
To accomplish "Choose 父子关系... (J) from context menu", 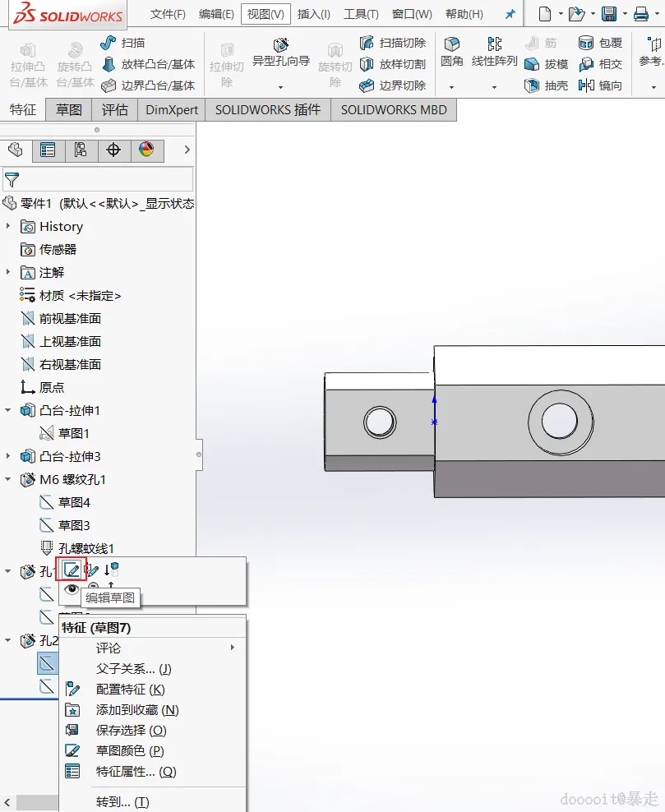I will click(152, 668).
